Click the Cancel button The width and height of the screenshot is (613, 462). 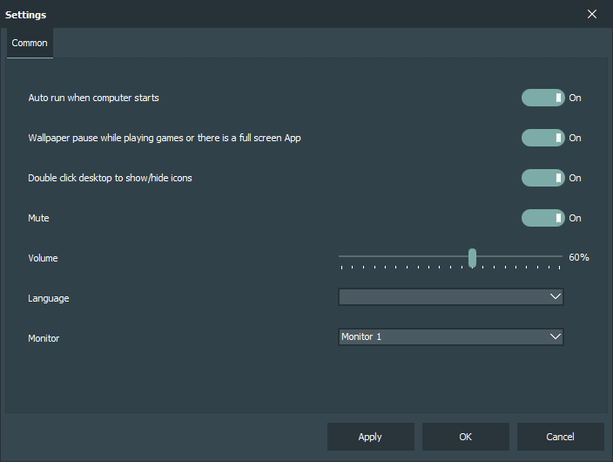[x=560, y=437]
